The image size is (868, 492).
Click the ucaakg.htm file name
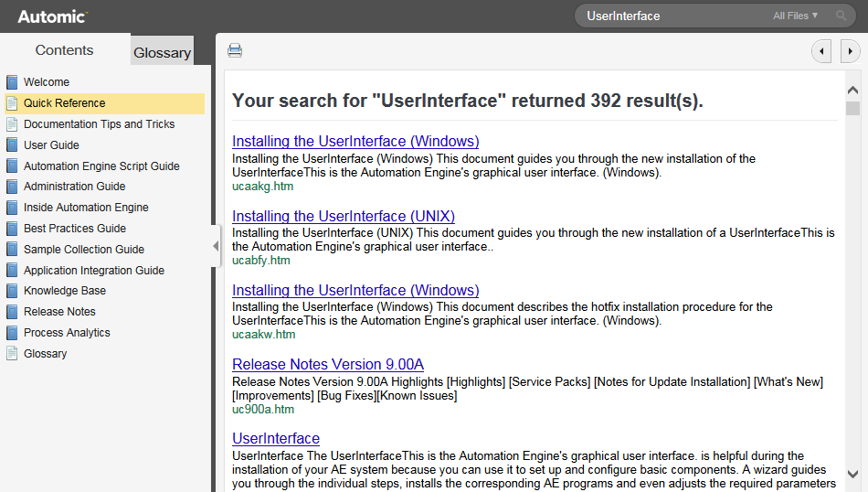coord(262,187)
